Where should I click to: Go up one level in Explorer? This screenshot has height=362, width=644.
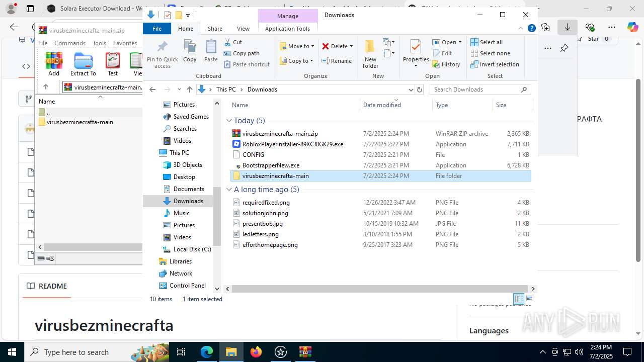pyautogui.click(x=189, y=89)
